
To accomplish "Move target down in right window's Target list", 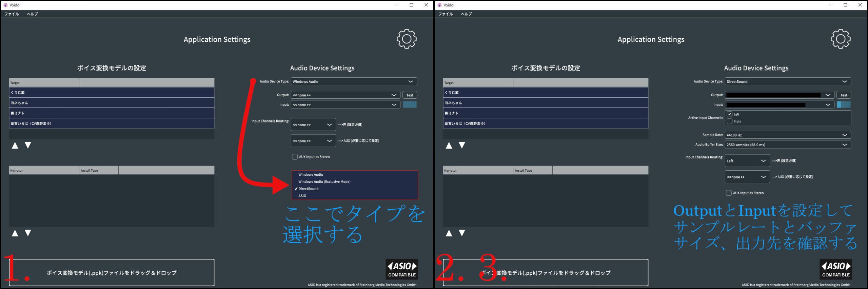I will click(x=462, y=145).
